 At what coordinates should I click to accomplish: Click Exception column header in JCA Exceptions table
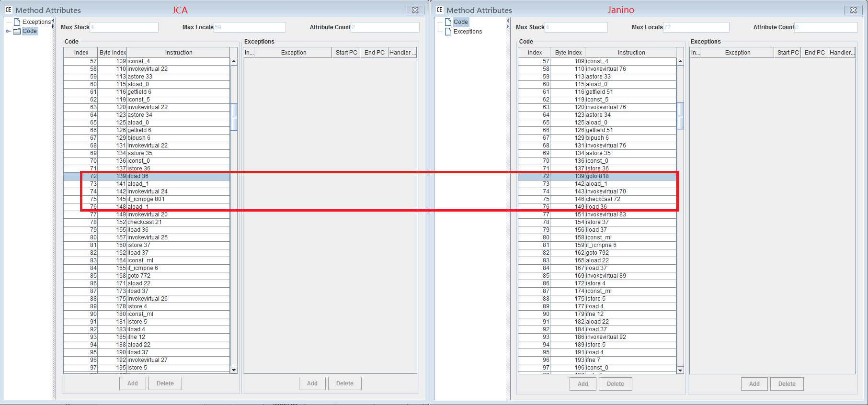pos(294,53)
